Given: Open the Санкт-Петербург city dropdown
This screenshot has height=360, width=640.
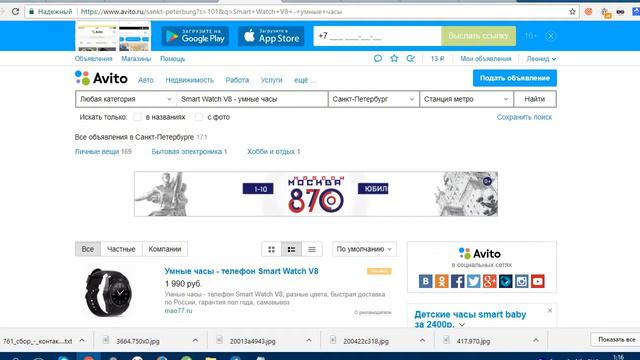Looking at the screenshot, I should pyautogui.click(x=373, y=99).
